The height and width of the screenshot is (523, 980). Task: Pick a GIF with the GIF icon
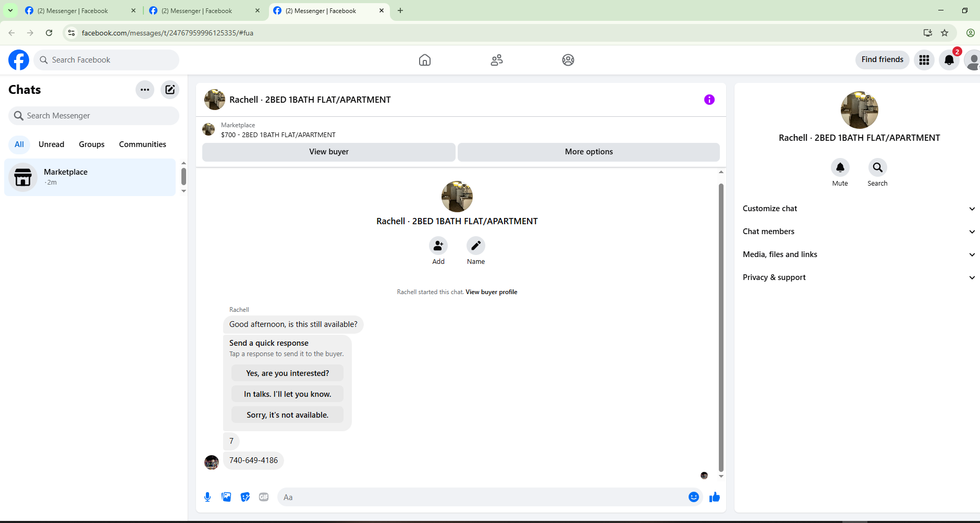click(x=264, y=497)
